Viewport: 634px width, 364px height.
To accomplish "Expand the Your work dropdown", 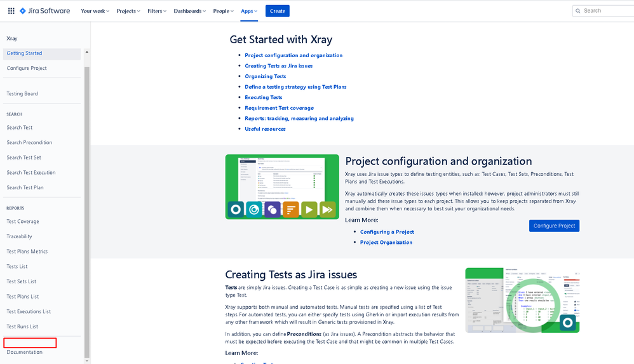I will 95,11.
